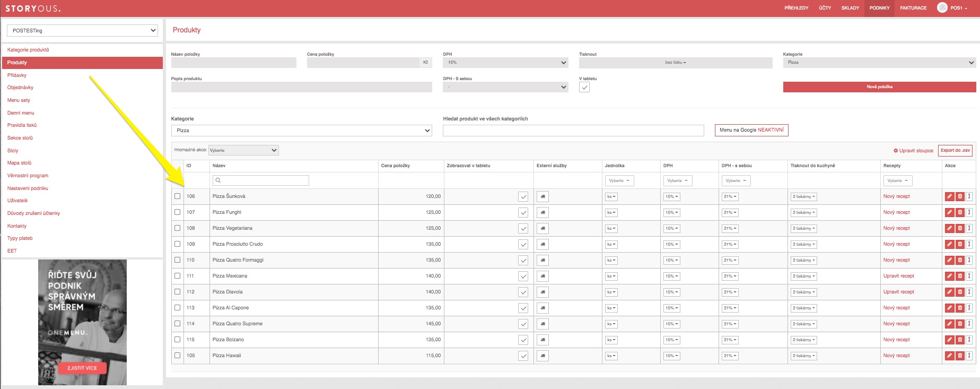Edit Pizza Diavola with pencil icon
980x389 pixels.
click(949, 292)
